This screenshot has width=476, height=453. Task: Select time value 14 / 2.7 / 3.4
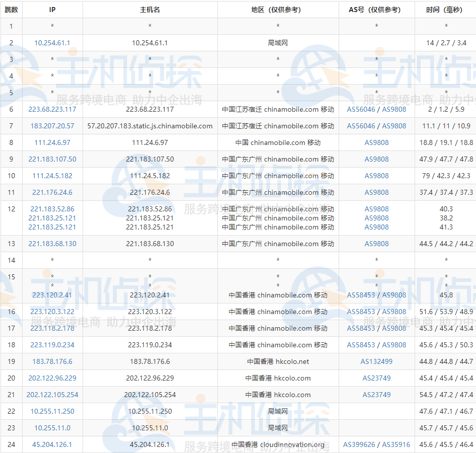446,43
